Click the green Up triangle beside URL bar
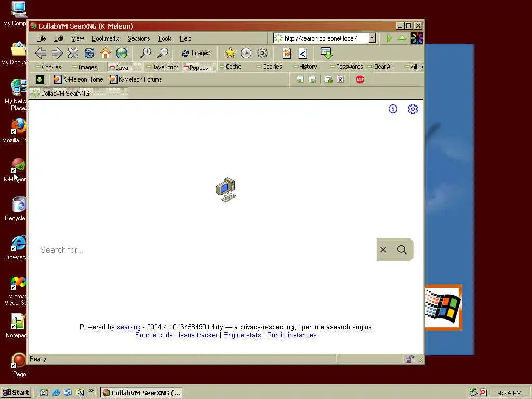The width and height of the screenshot is (532, 399). [x=402, y=37]
